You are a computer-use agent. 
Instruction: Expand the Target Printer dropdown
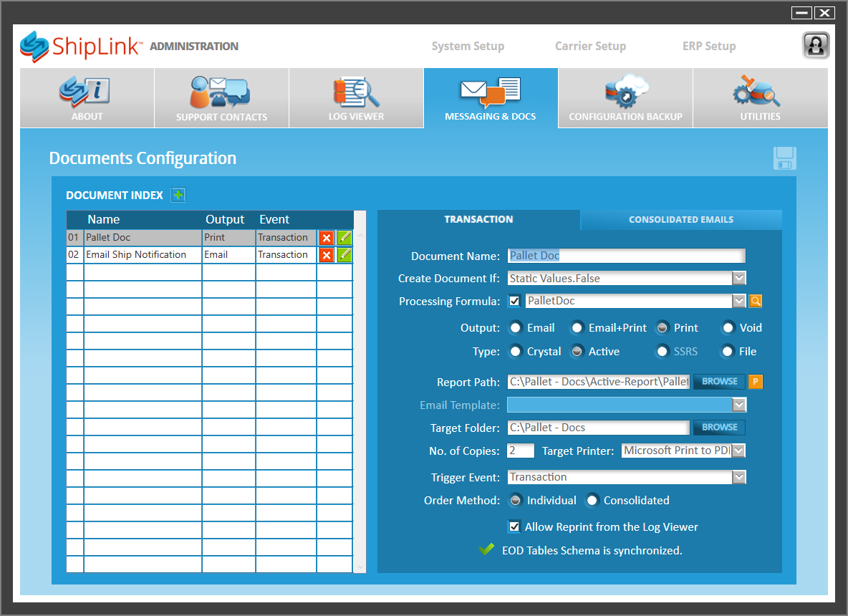tap(738, 451)
